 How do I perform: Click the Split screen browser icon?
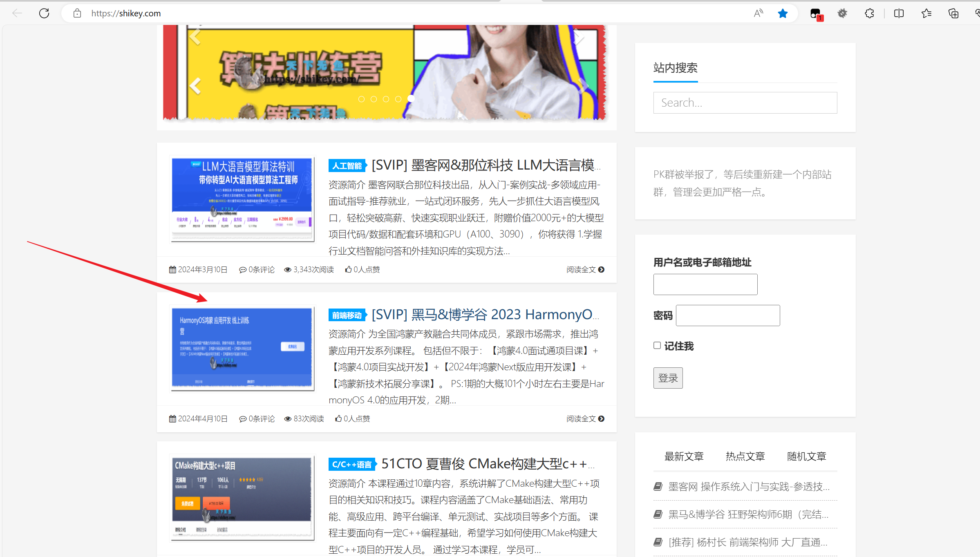click(x=899, y=13)
